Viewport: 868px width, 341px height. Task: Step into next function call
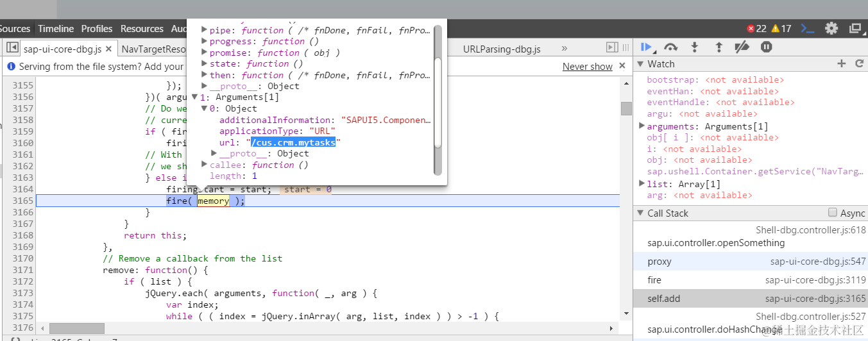click(x=694, y=47)
